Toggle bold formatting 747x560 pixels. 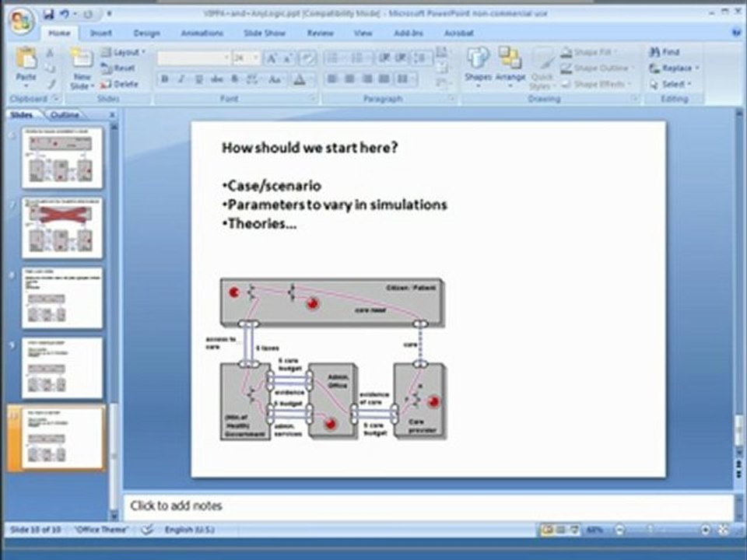[165, 79]
